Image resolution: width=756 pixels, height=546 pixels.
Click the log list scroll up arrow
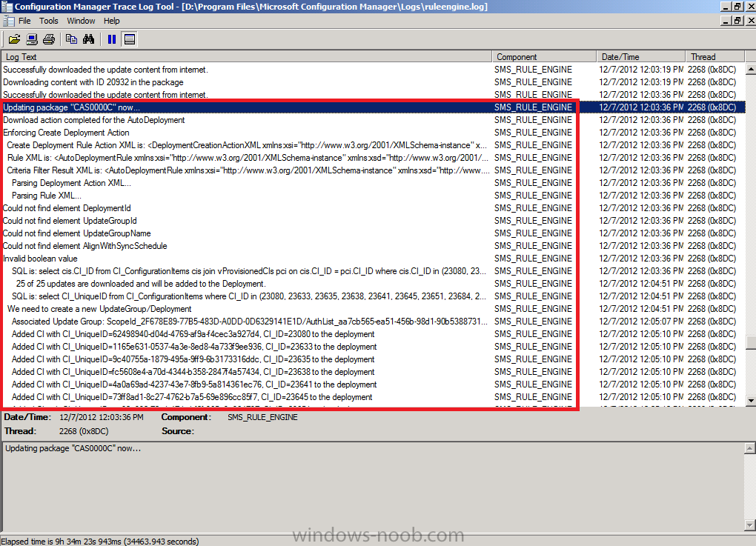click(751, 69)
